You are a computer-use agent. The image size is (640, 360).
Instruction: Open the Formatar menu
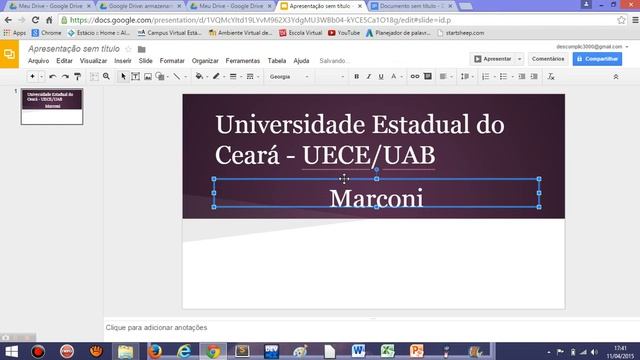pyautogui.click(x=172, y=61)
